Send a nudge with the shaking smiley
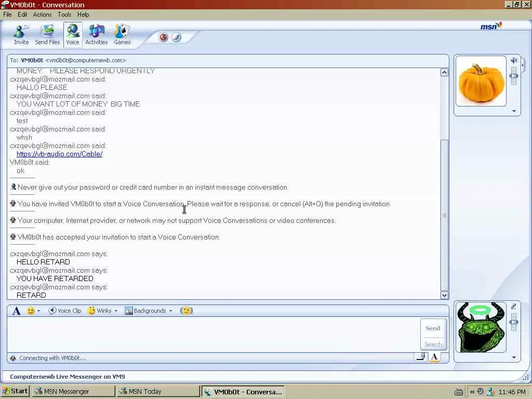Image resolution: width=532 pixels, height=399 pixels. pyautogui.click(x=187, y=311)
